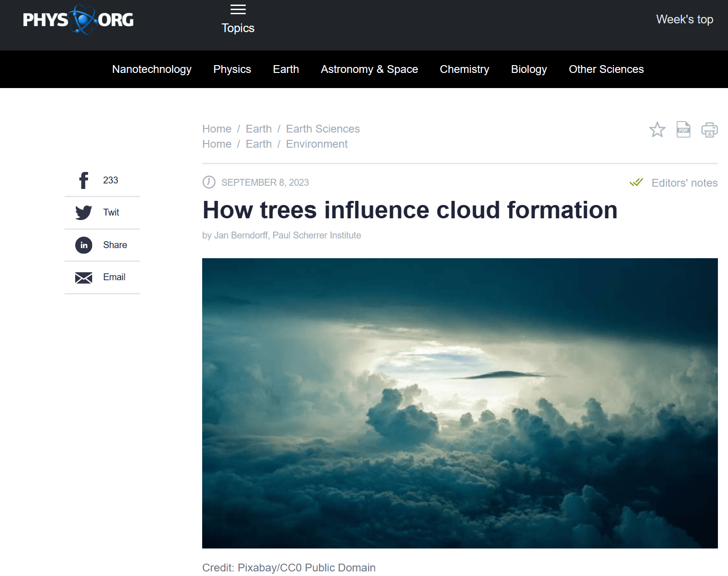This screenshot has width=728, height=576.
Task: Tweet the article using Twitter icon
Action: click(83, 212)
